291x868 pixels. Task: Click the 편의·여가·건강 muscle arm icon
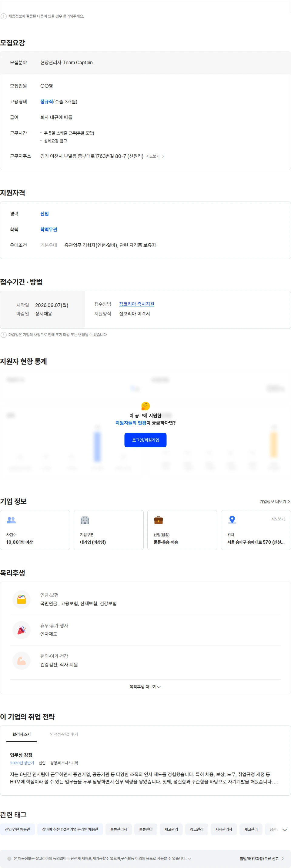pos(22,660)
